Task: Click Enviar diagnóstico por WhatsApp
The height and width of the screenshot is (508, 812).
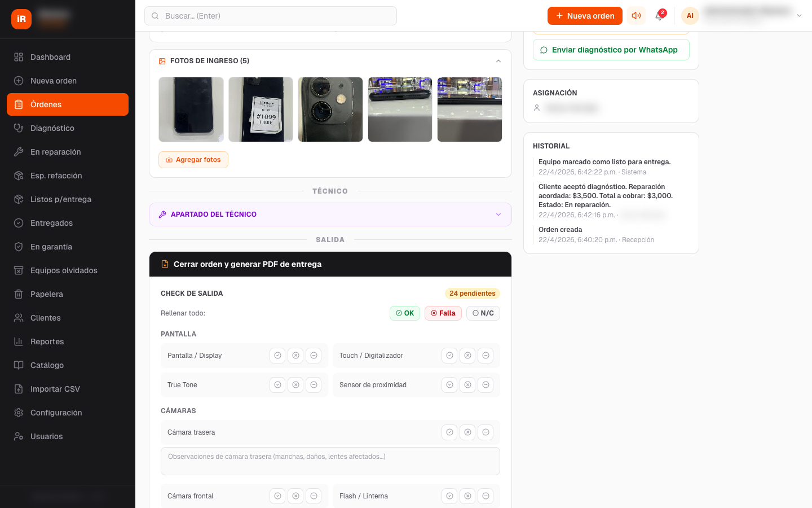Action: [x=611, y=50]
